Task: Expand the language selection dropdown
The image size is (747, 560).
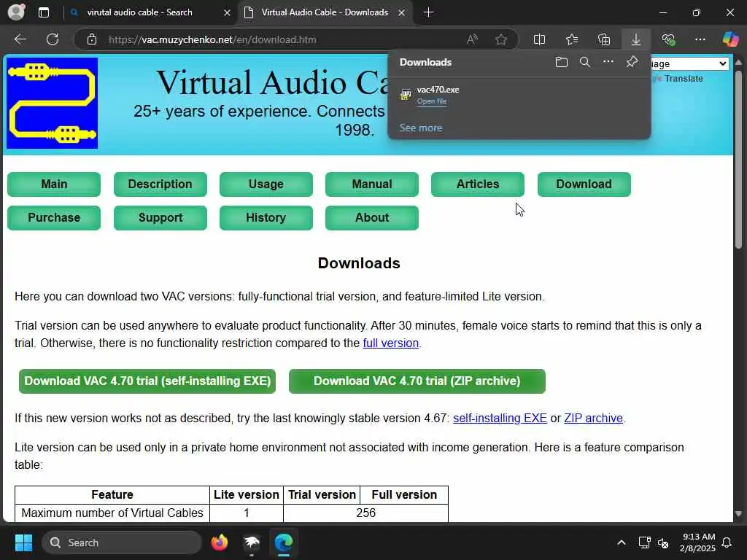Action: click(x=690, y=63)
